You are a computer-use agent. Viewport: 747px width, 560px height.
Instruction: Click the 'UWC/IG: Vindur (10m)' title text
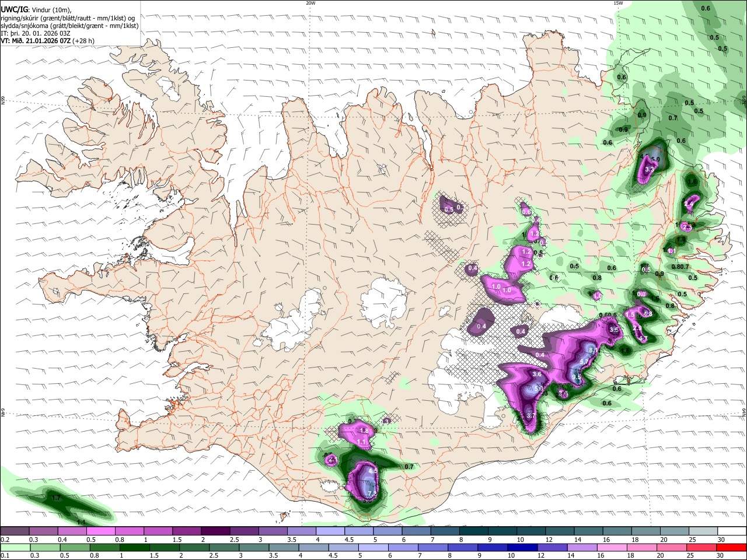pyautogui.click(x=36, y=10)
